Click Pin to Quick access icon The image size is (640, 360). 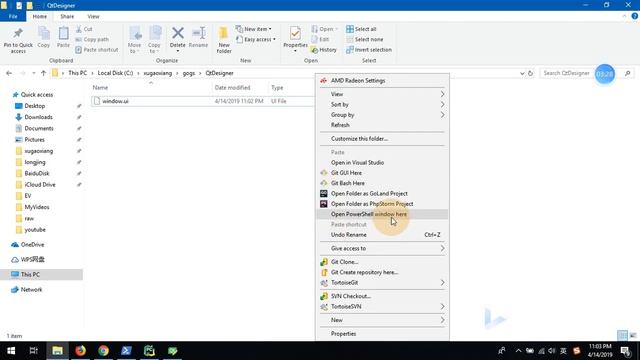[x=18, y=40]
